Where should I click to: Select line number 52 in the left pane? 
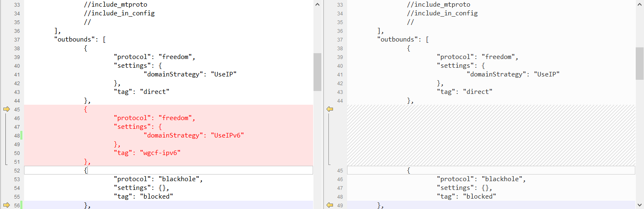17,170
